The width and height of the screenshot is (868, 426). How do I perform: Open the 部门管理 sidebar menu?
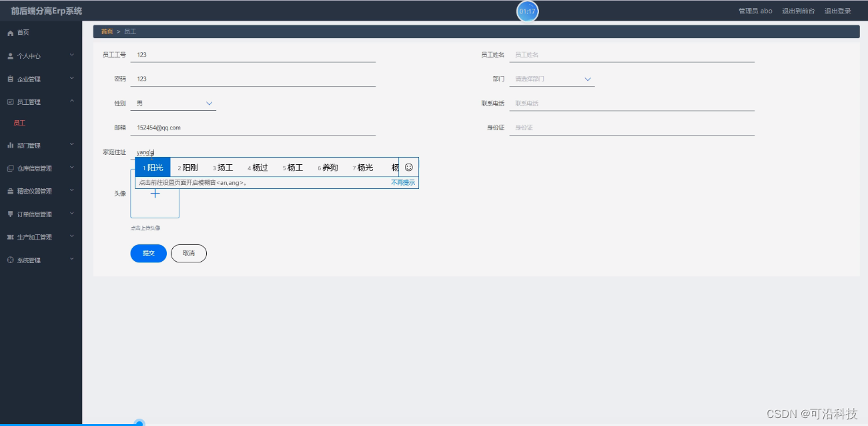pyautogui.click(x=41, y=145)
